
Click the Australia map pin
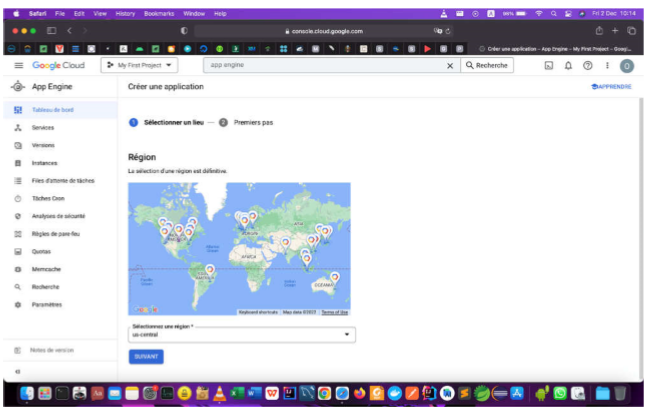(335, 278)
